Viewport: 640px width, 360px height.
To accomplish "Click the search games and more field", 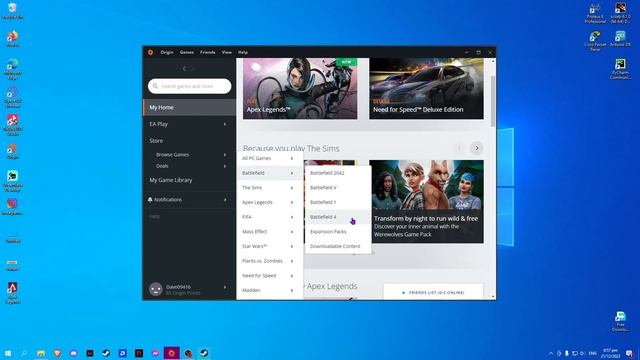I will coord(189,86).
